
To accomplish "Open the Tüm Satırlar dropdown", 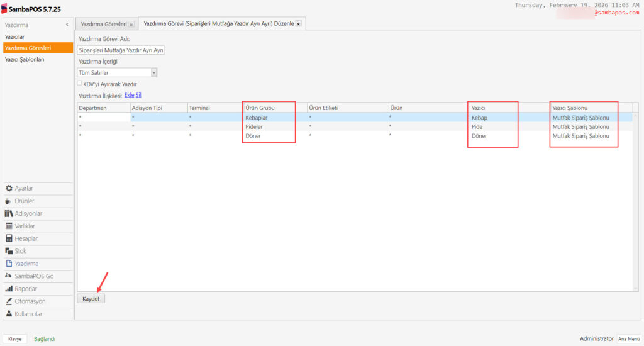I will coord(153,73).
